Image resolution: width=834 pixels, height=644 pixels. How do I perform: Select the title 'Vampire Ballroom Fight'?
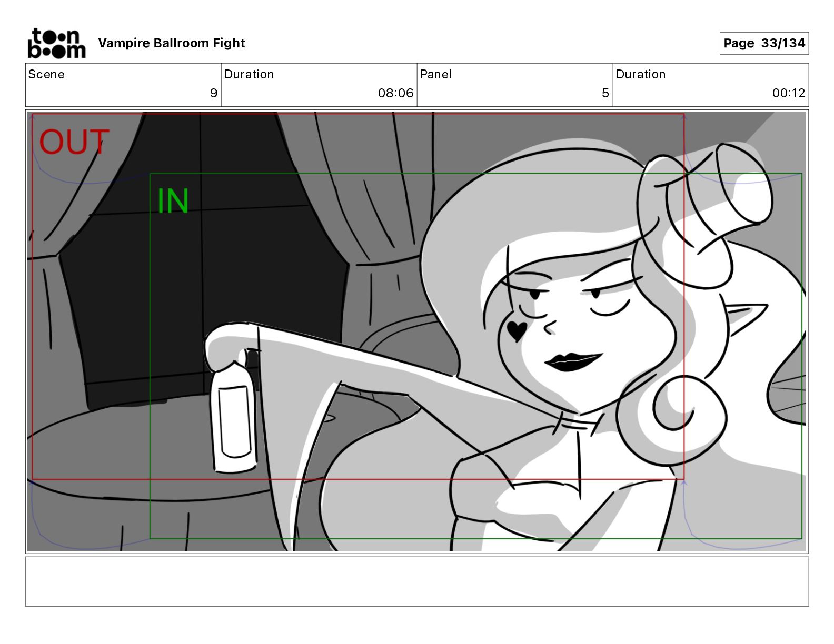click(172, 43)
